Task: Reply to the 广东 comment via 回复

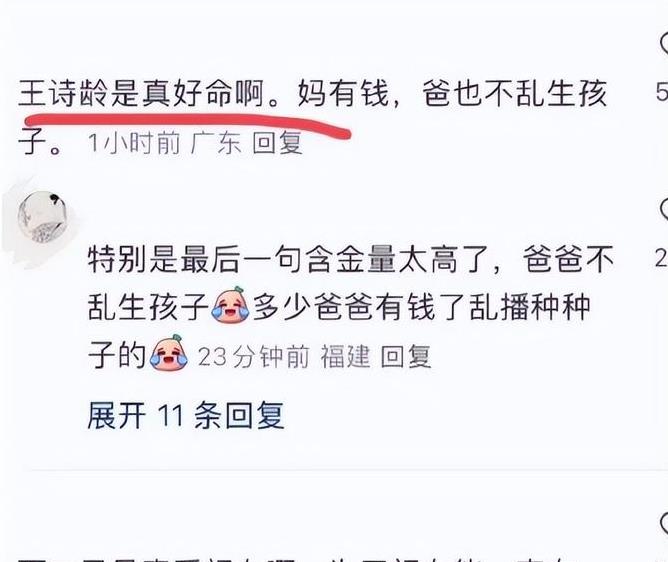Action: tap(277, 143)
